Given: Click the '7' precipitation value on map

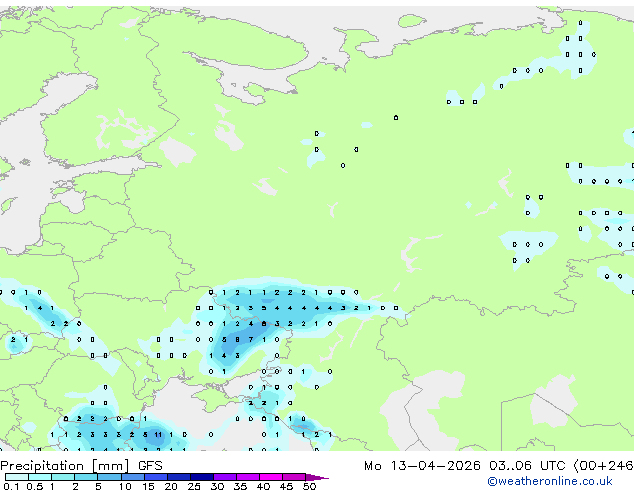Looking at the screenshot, I should pyautogui.click(x=251, y=340).
